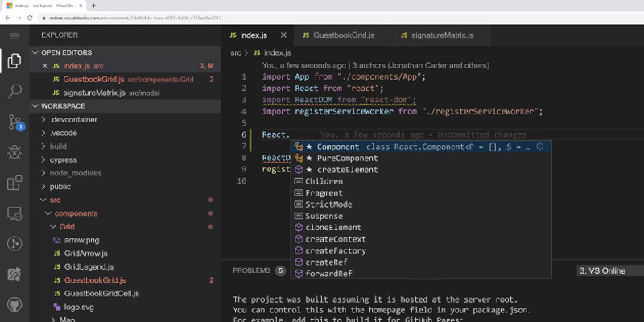The image size is (644, 322).
Task: Open the Remote Explorer monitor icon
Action: click(x=14, y=213)
